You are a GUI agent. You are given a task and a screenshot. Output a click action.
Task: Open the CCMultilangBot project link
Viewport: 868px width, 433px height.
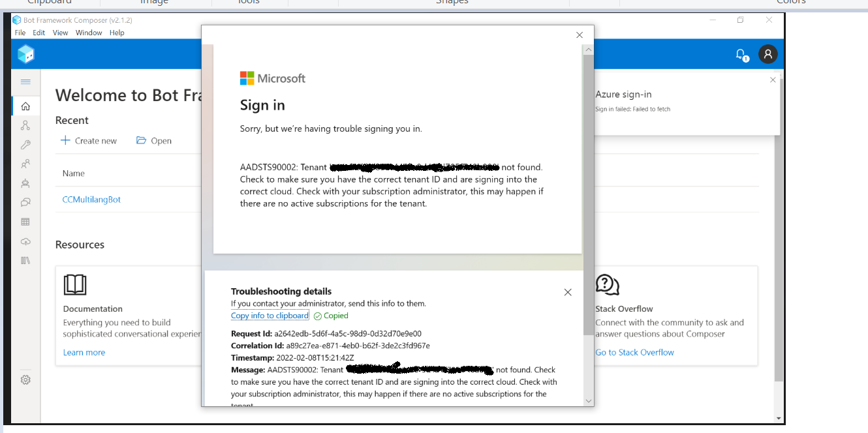(91, 200)
